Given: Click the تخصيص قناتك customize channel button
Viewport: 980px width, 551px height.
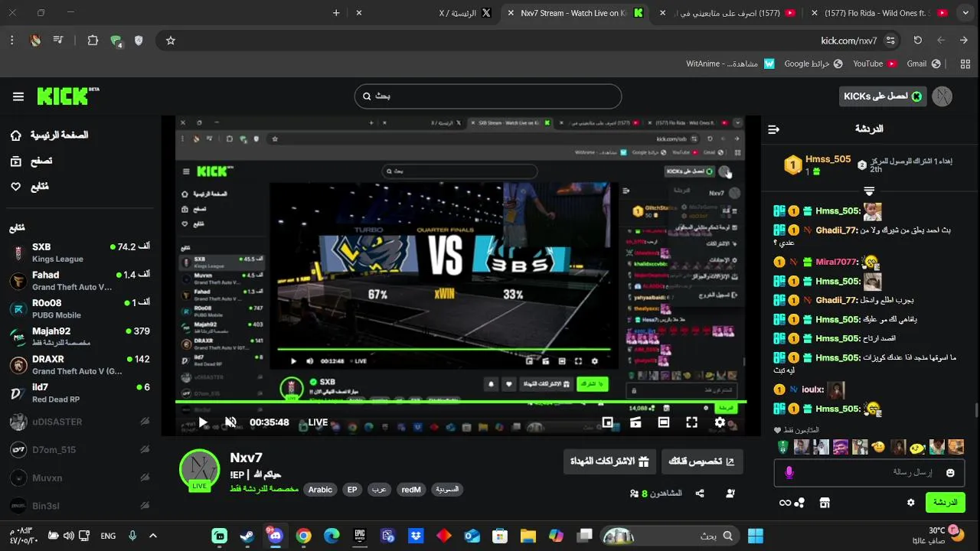Looking at the screenshot, I should click(702, 461).
